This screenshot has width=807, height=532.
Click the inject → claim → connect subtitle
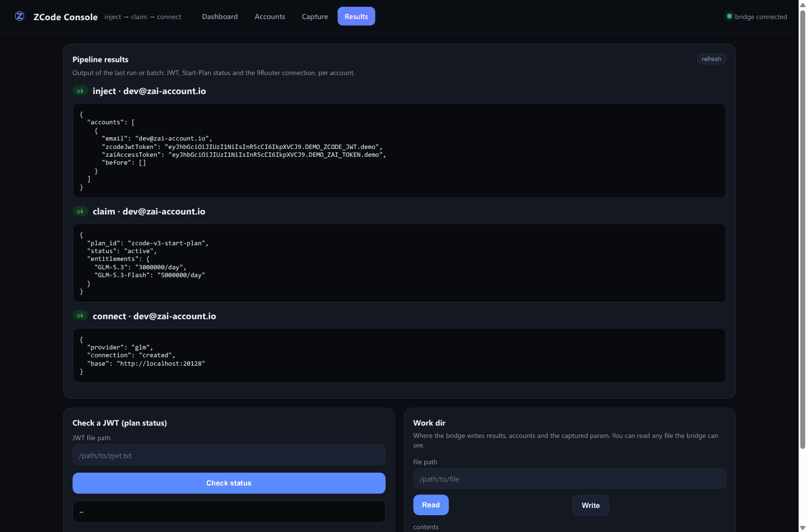click(x=143, y=17)
